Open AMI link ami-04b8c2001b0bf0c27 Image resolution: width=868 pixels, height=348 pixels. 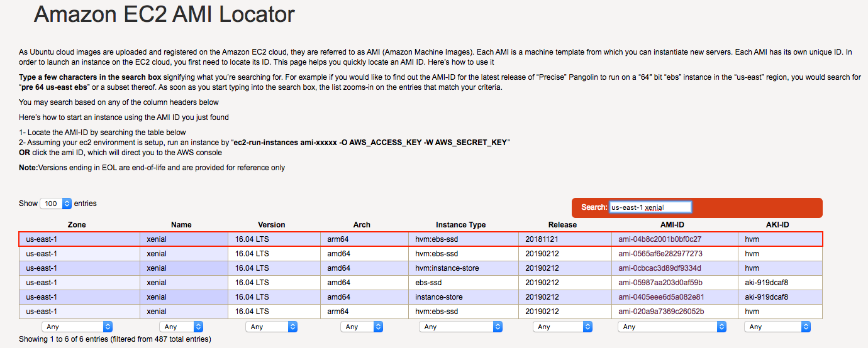pyautogui.click(x=660, y=239)
